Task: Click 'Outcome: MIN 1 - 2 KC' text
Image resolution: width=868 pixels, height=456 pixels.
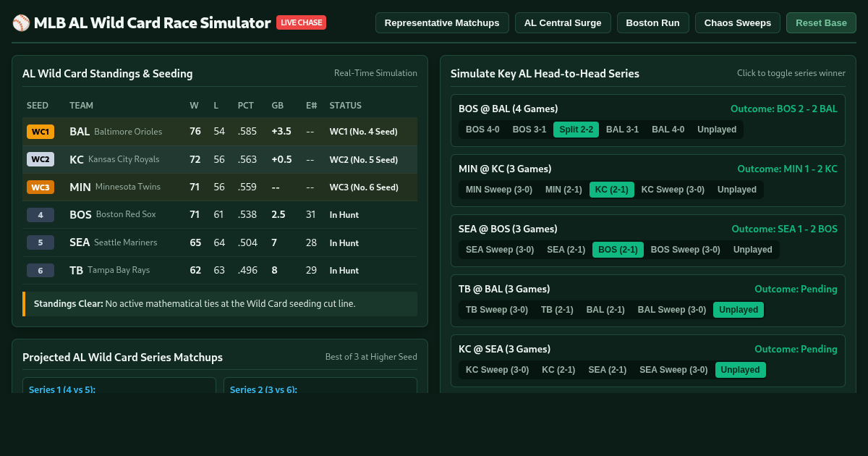Action: coord(788,169)
